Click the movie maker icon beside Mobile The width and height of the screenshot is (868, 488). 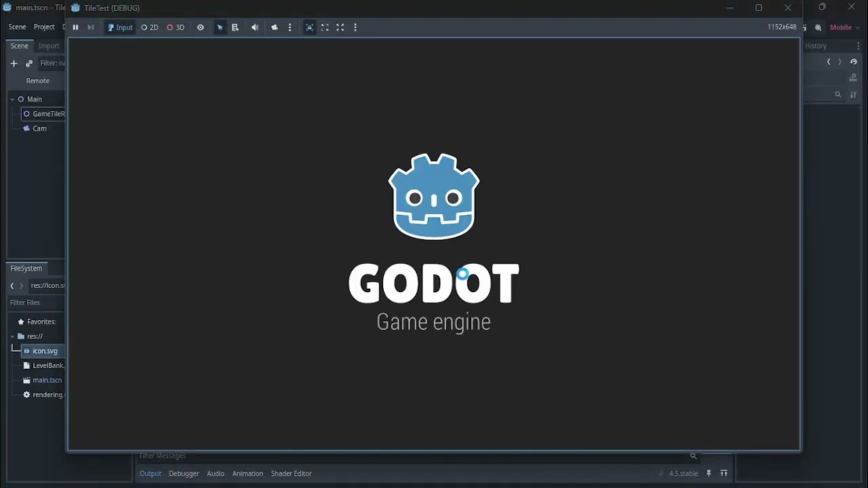pyautogui.click(x=818, y=28)
